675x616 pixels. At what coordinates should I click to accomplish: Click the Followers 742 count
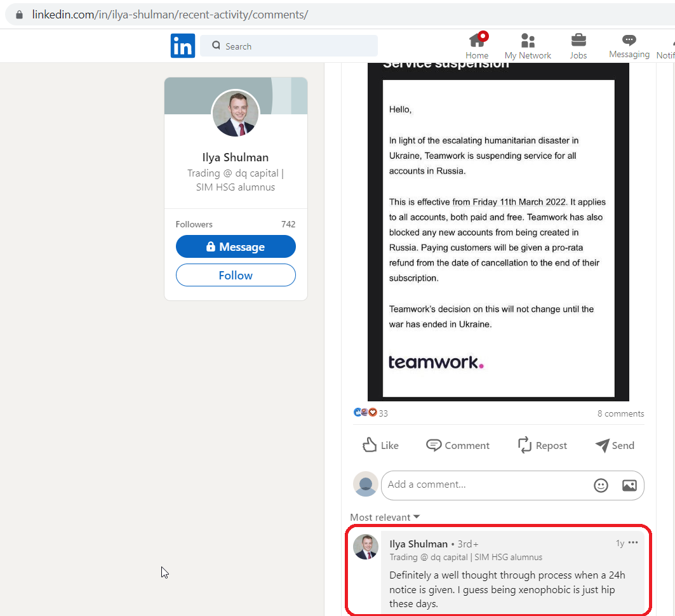[x=236, y=224]
